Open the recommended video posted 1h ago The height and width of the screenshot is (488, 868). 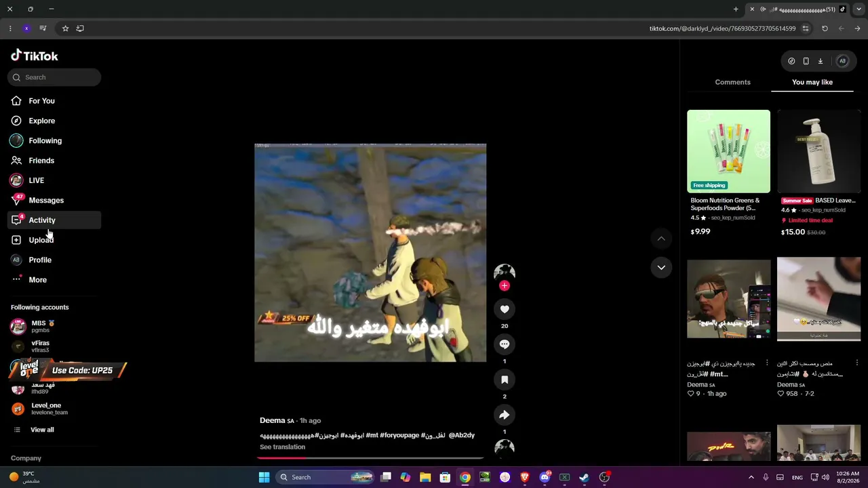pyautogui.click(x=728, y=299)
